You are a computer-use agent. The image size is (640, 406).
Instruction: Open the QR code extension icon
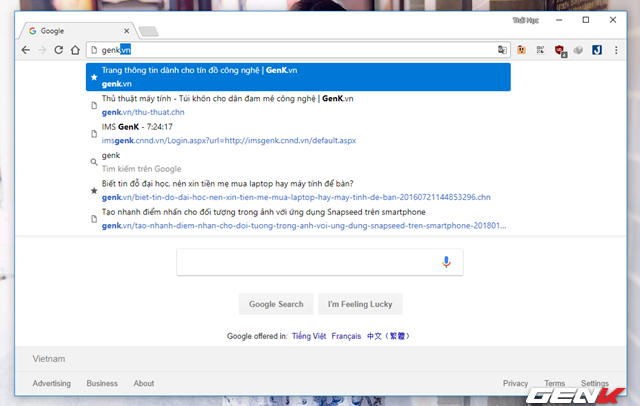click(x=540, y=50)
